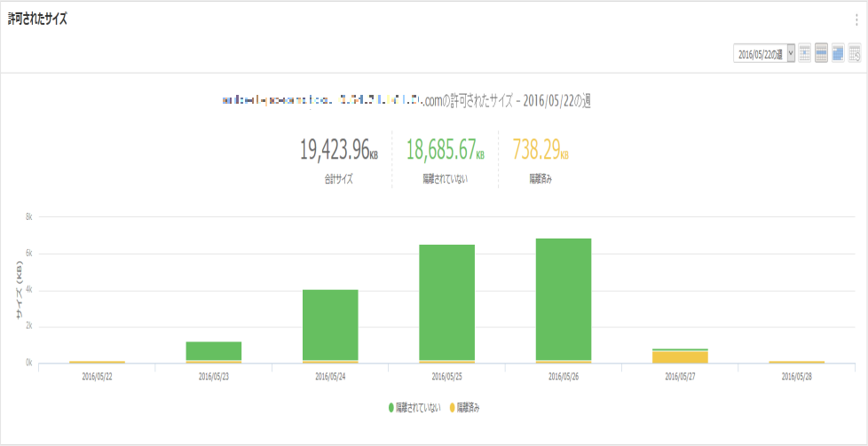Click the 許可されたサイズ panel title
This screenshot has width=868, height=446.
(x=37, y=19)
